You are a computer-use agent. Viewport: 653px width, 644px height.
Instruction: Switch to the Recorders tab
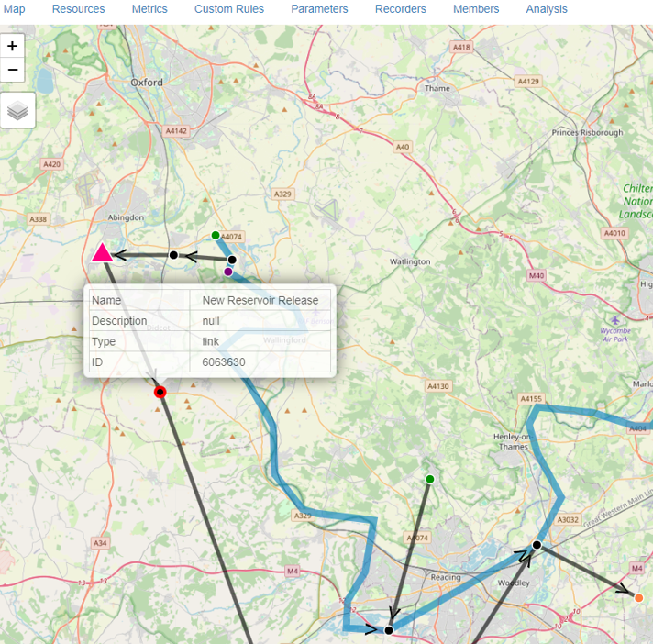point(401,9)
